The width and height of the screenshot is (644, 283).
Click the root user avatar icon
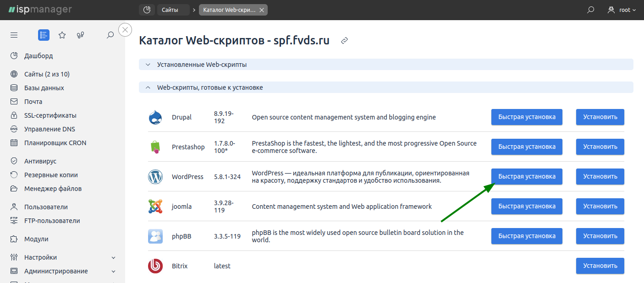[611, 10]
